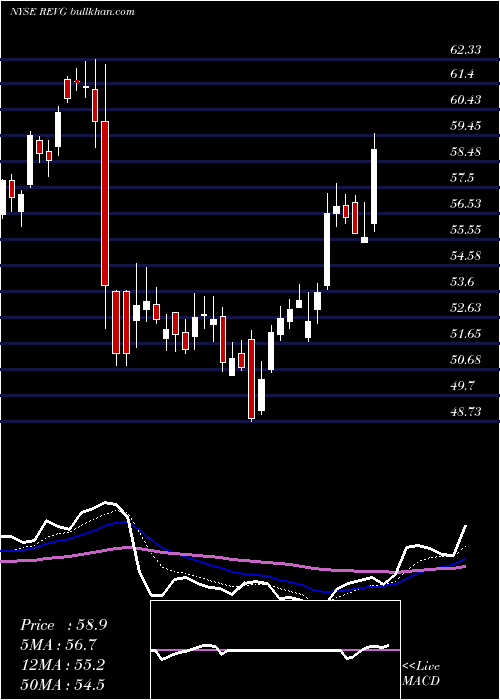
Task: Click the largest red candlestick body
Action: pyautogui.click(x=105, y=203)
